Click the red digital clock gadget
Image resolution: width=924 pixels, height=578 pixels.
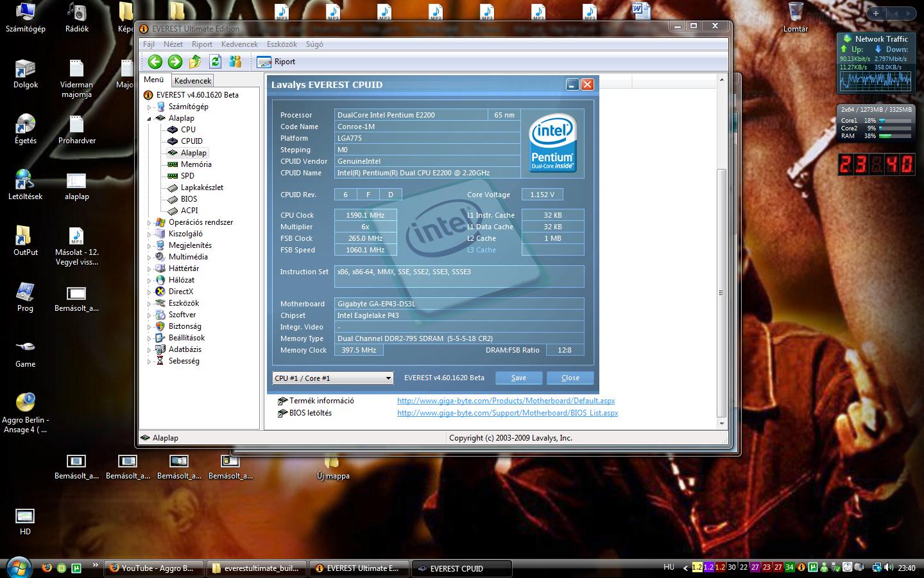[x=875, y=164]
